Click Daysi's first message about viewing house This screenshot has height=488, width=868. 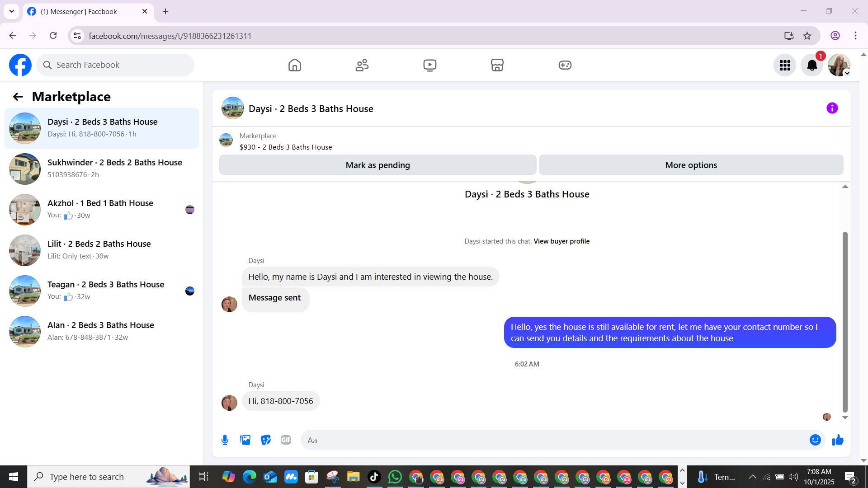point(370,277)
